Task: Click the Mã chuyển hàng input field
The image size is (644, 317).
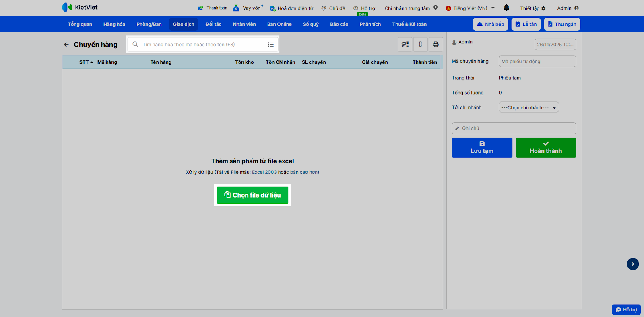Action: pyautogui.click(x=537, y=61)
